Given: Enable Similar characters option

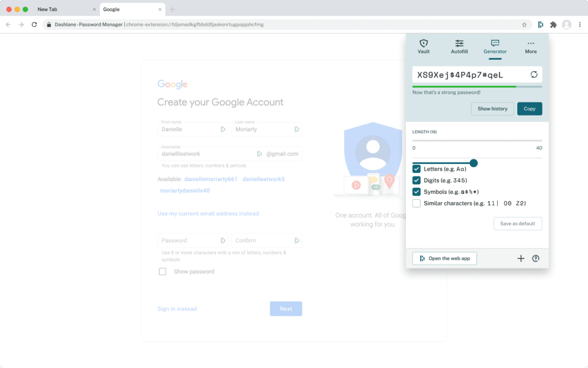Looking at the screenshot, I should coord(416,203).
